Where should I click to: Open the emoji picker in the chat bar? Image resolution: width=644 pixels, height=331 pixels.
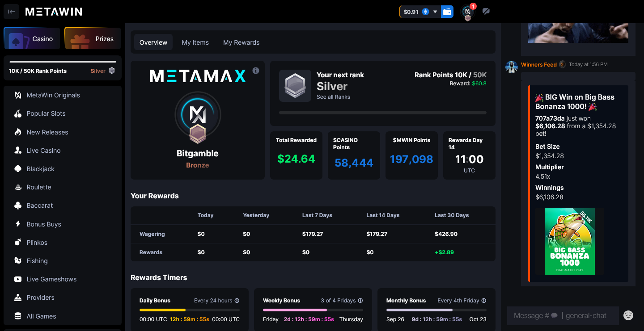628,315
